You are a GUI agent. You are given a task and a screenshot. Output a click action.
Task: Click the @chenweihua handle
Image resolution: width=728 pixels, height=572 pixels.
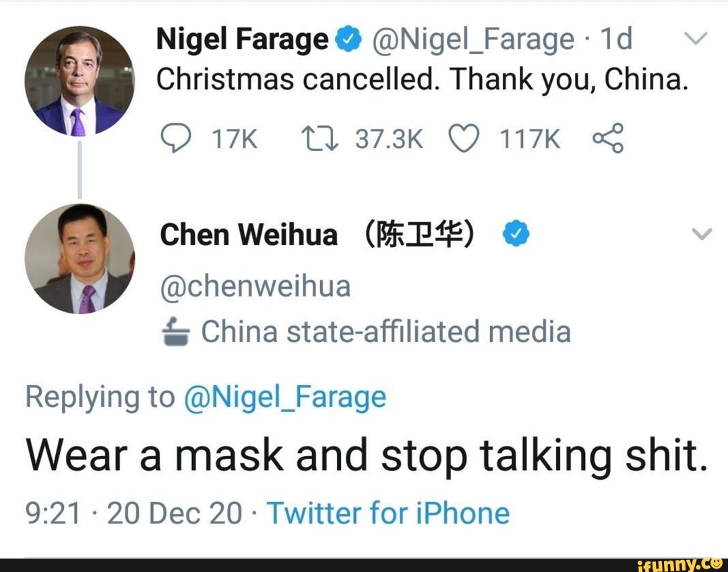[x=255, y=287]
